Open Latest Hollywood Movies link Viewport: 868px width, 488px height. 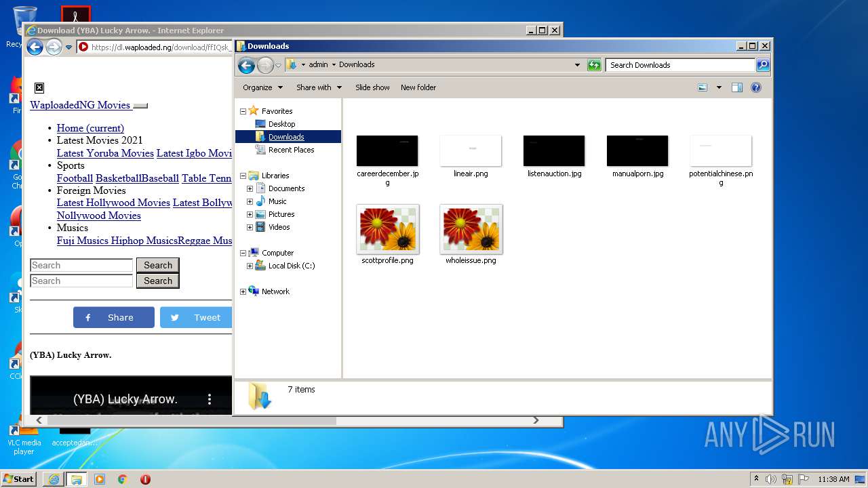pyautogui.click(x=113, y=203)
